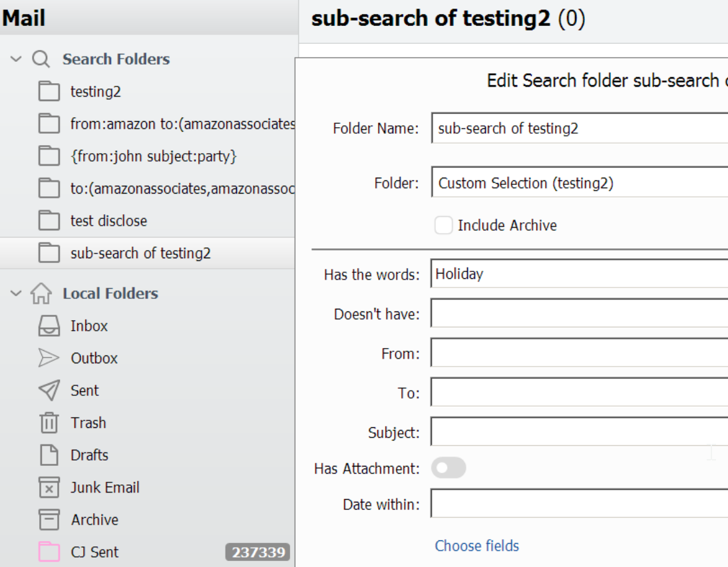Click the Has the words field
The height and width of the screenshot is (567, 728).
(580, 274)
